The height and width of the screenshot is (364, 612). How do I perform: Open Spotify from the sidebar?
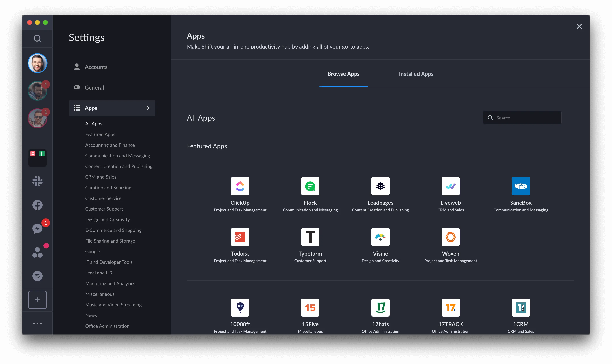point(37,276)
